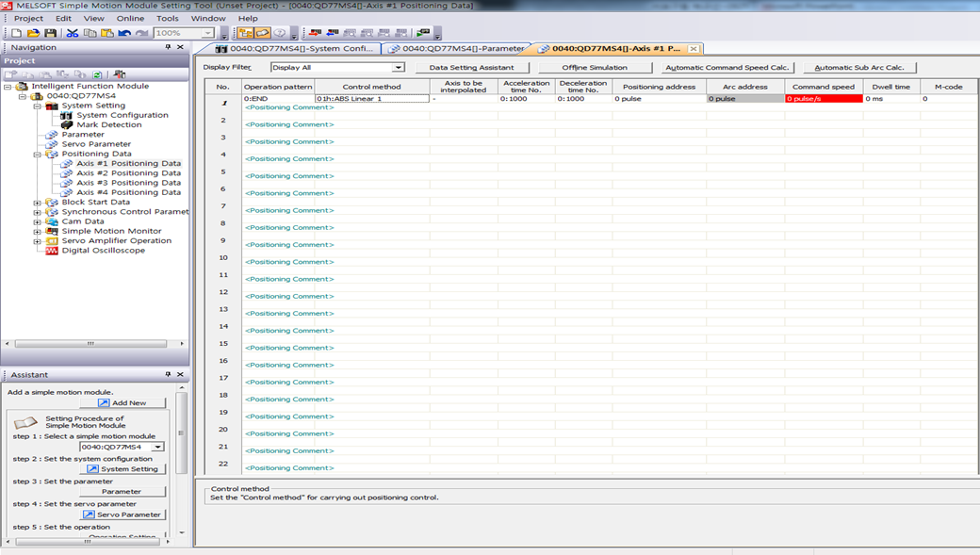Image resolution: width=980 pixels, height=555 pixels.
Task: Click the Data Setting Assistant button
Action: pos(471,68)
